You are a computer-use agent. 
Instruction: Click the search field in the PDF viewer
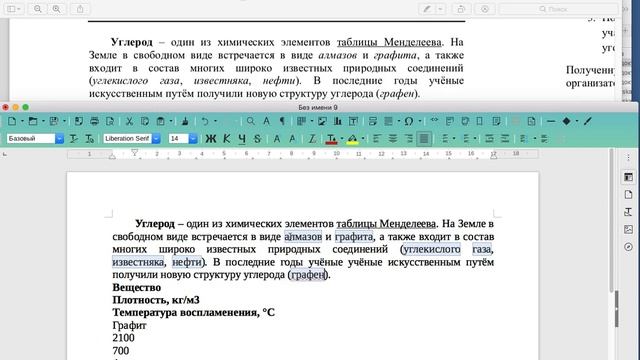coord(558,9)
